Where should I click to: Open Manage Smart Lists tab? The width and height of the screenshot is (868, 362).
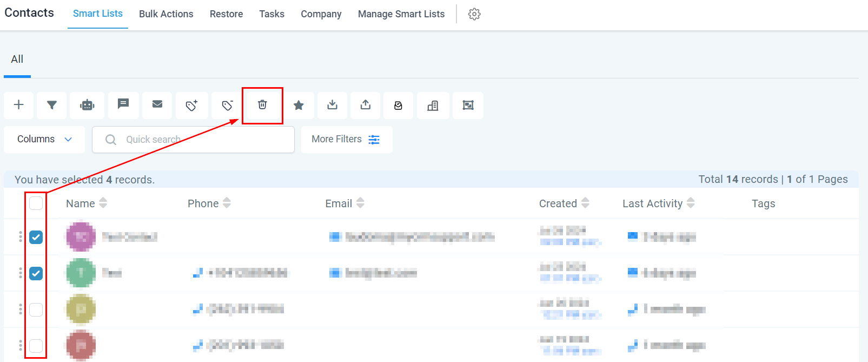click(x=401, y=14)
